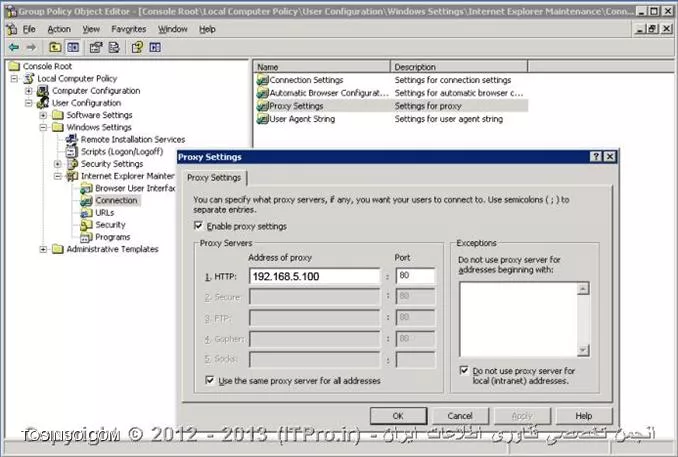Toggle Do not use proxy server for local addresses

point(464,371)
